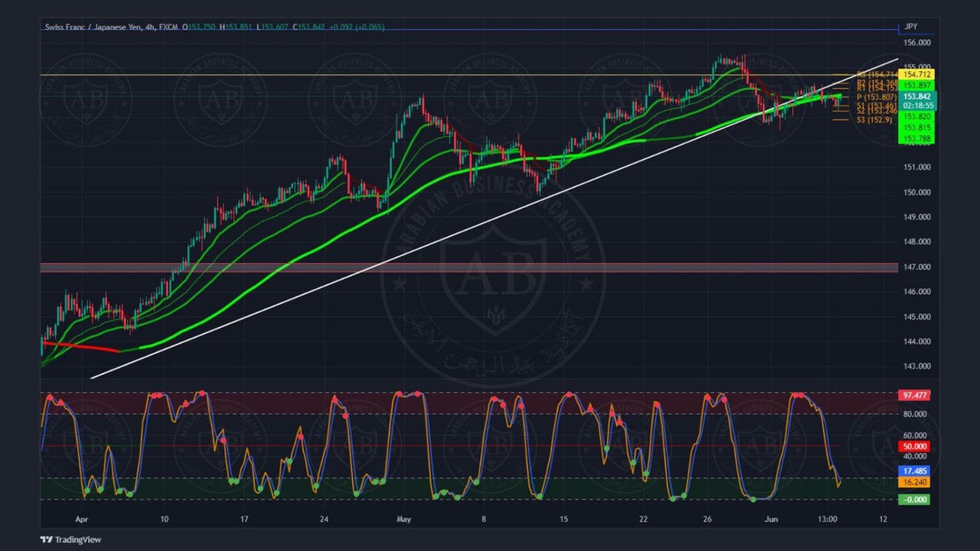Image resolution: width=980 pixels, height=551 pixels.
Task: Click the 153.788 green price label
Action: click(917, 138)
